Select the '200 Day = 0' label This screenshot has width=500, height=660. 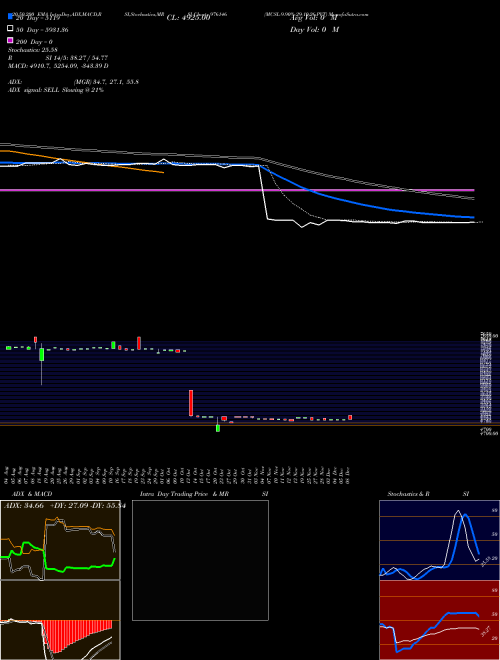point(34,42)
